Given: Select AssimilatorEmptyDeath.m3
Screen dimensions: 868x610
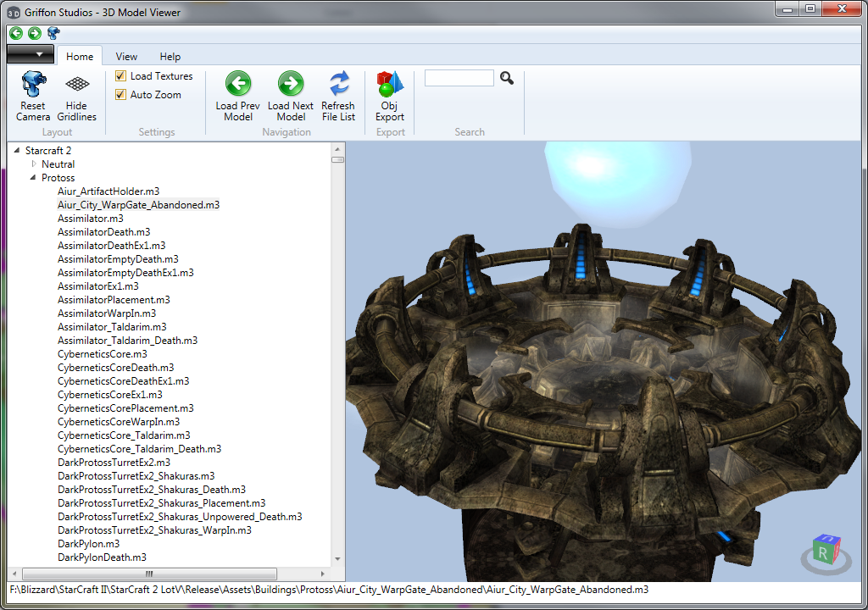Looking at the screenshot, I should [x=118, y=259].
